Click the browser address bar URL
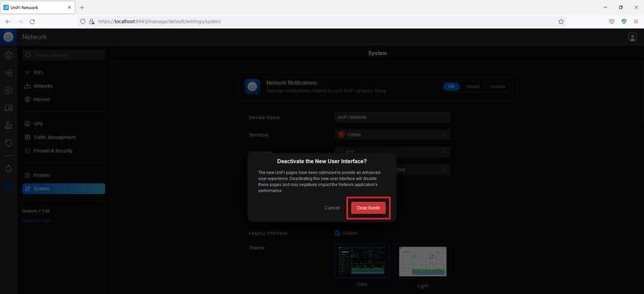 coord(160,21)
